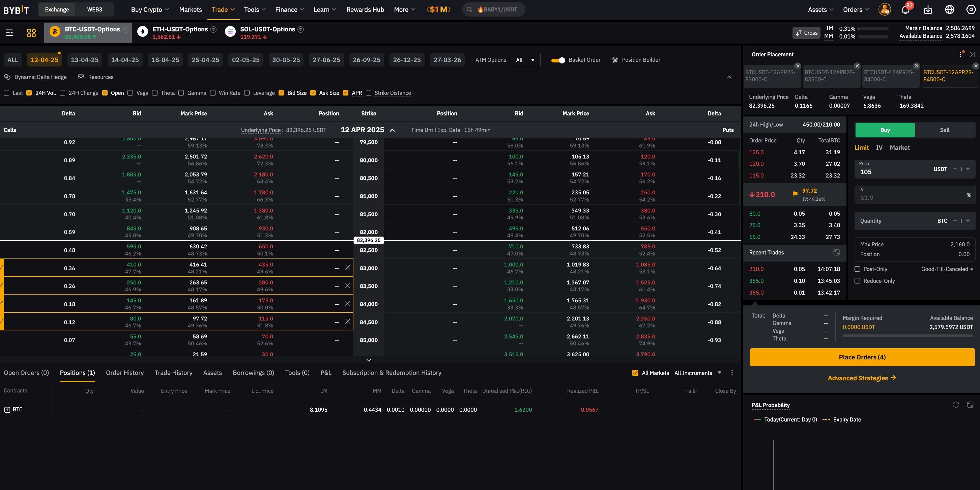Expand the Recent Trades panel icon

[x=836, y=252]
